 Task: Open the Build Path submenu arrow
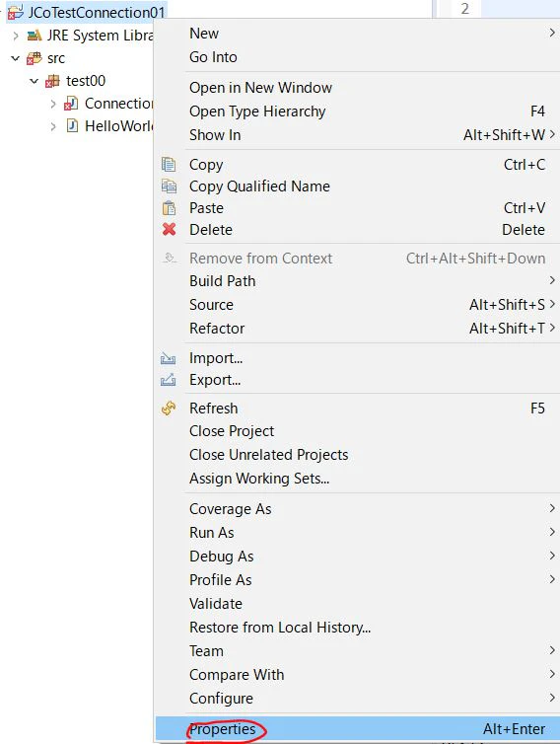click(552, 280)
